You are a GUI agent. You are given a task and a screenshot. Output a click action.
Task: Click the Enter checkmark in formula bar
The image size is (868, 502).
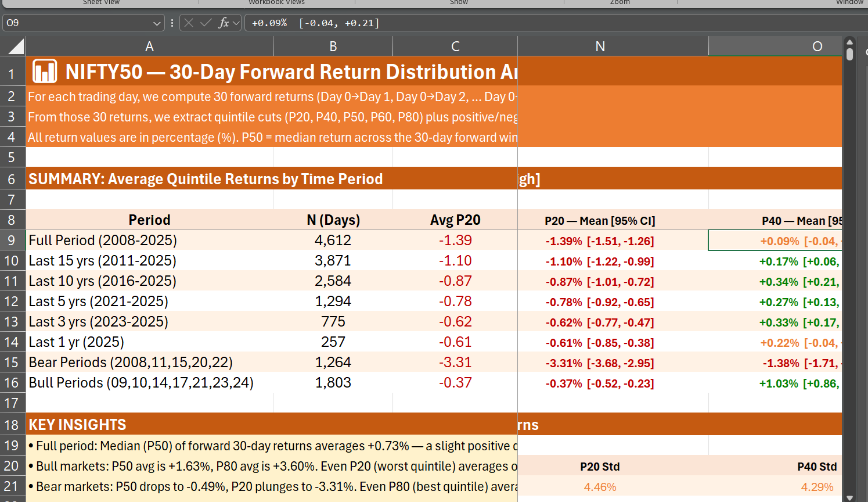(206, 23)
